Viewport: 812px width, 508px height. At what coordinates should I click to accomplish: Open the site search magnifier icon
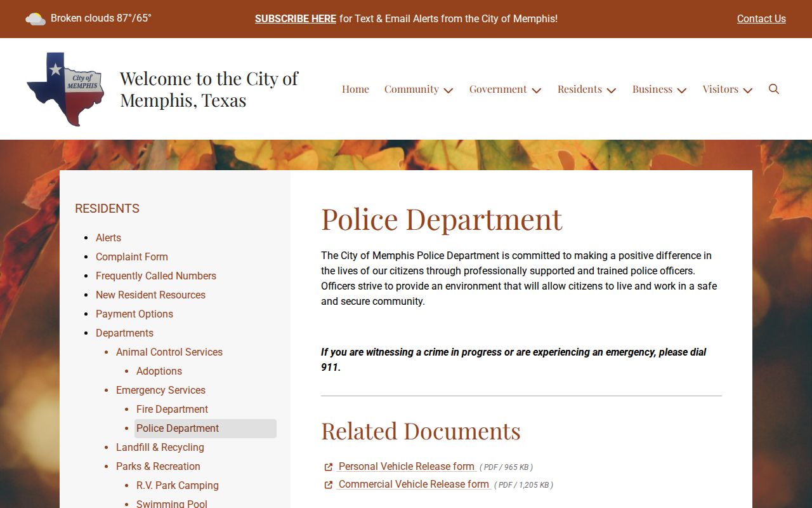point(774,89)
